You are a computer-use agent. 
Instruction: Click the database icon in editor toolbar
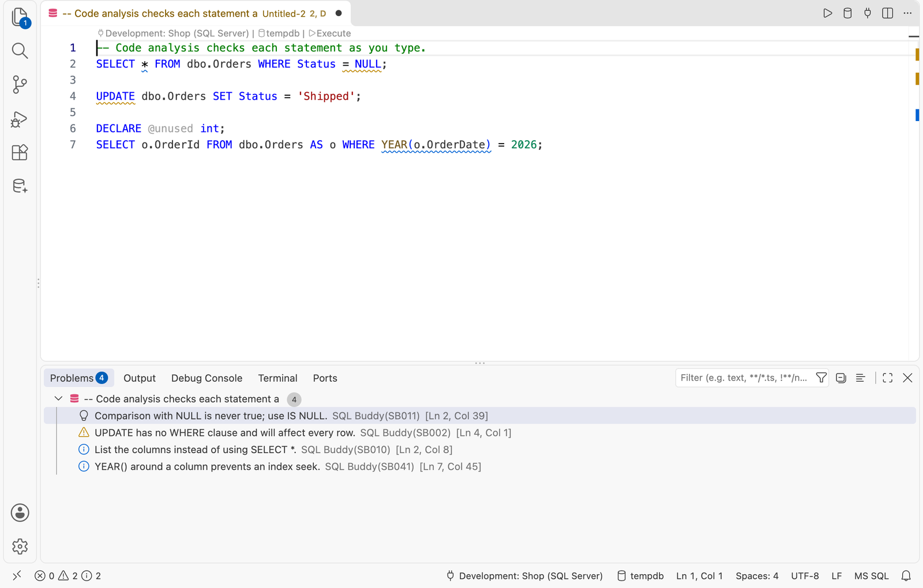pos(847,13)
